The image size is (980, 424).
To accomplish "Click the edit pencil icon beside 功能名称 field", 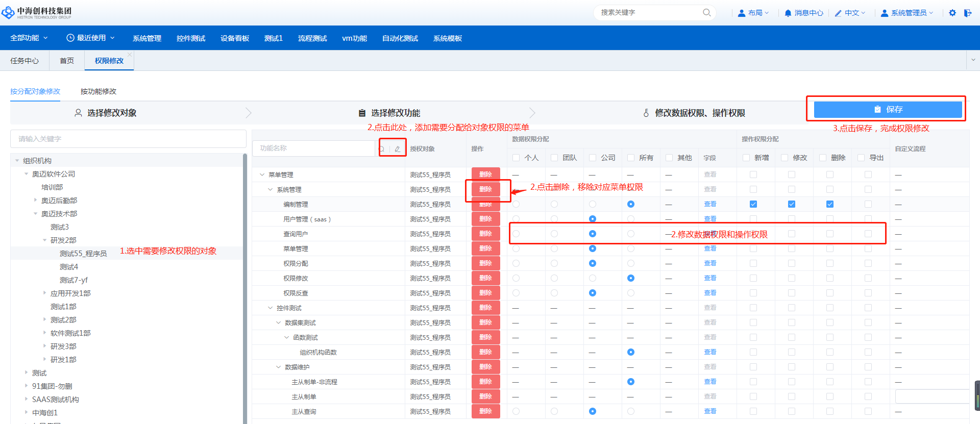I will (397, 149).
